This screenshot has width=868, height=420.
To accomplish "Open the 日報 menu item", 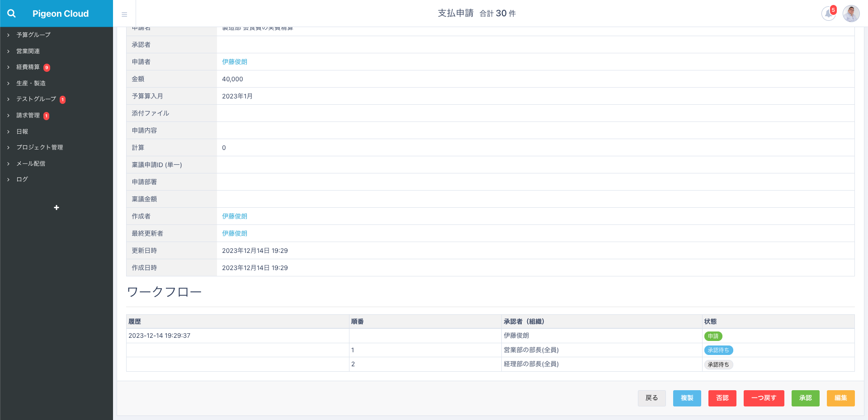I will click(x=22, y=131).
